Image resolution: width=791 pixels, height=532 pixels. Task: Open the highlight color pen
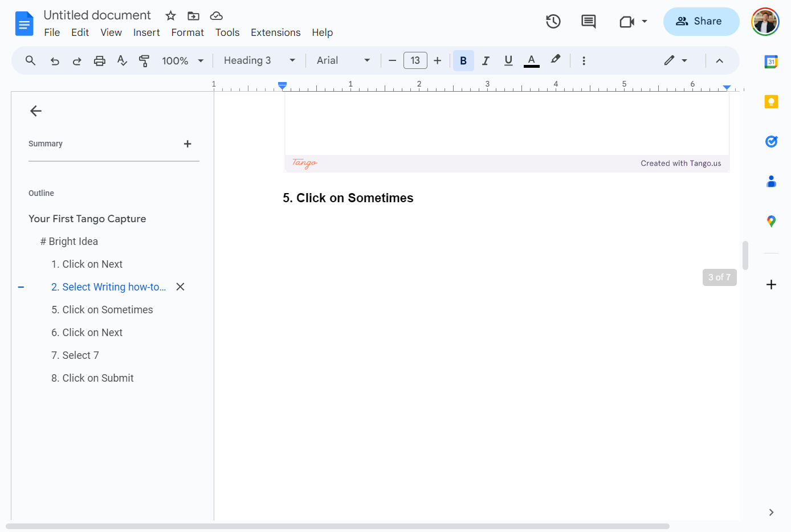(x=556, y=59)
